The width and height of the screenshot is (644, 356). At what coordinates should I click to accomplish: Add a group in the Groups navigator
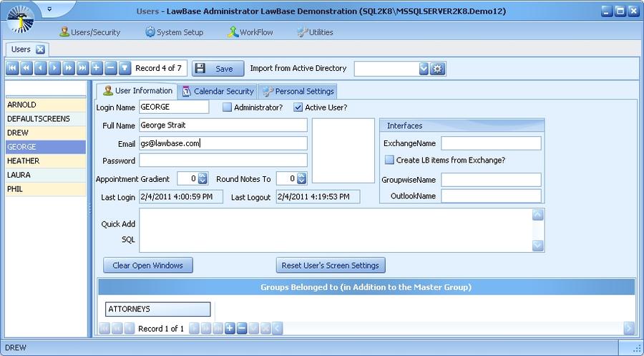click(x=230, y=329)
